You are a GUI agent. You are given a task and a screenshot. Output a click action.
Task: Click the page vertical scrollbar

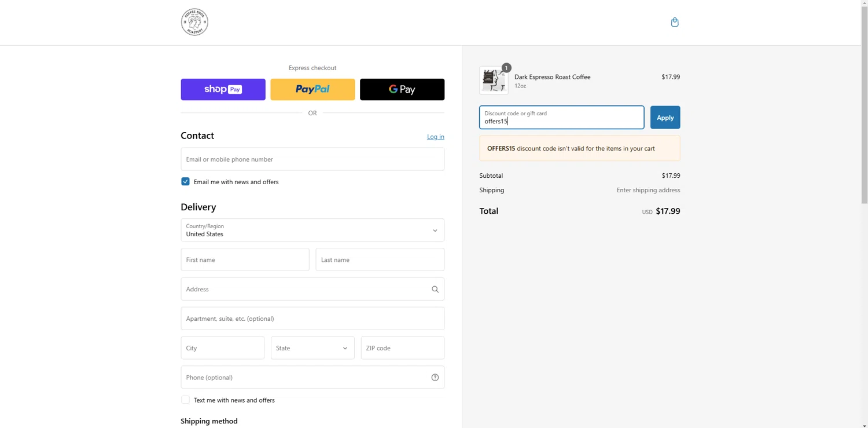coord(865,104)
